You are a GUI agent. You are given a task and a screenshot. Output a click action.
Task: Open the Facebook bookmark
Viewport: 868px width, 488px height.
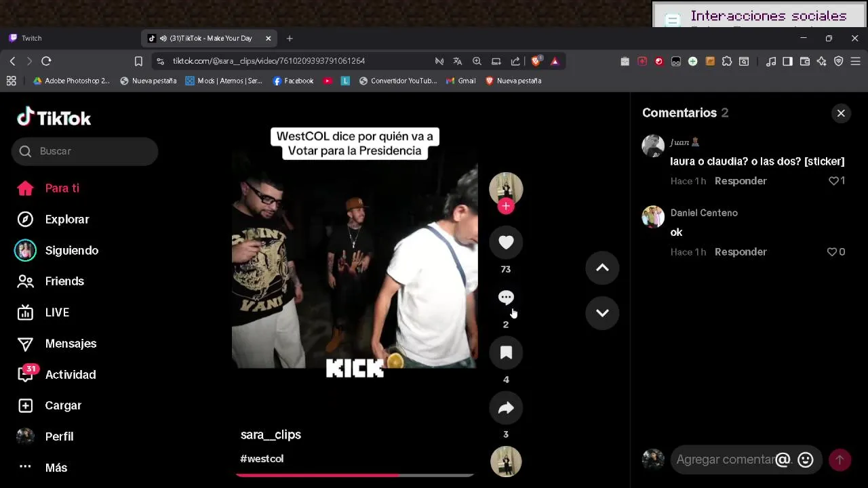(x=293, y=81)
